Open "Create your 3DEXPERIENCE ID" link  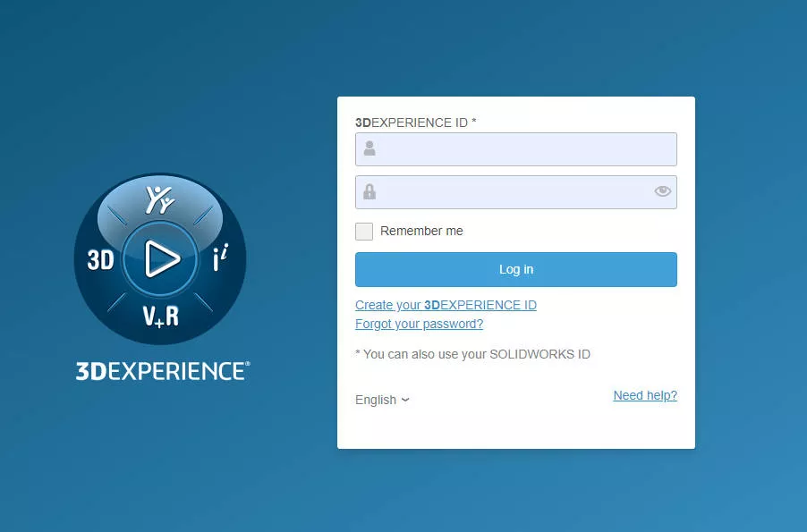tap(446, 305)
